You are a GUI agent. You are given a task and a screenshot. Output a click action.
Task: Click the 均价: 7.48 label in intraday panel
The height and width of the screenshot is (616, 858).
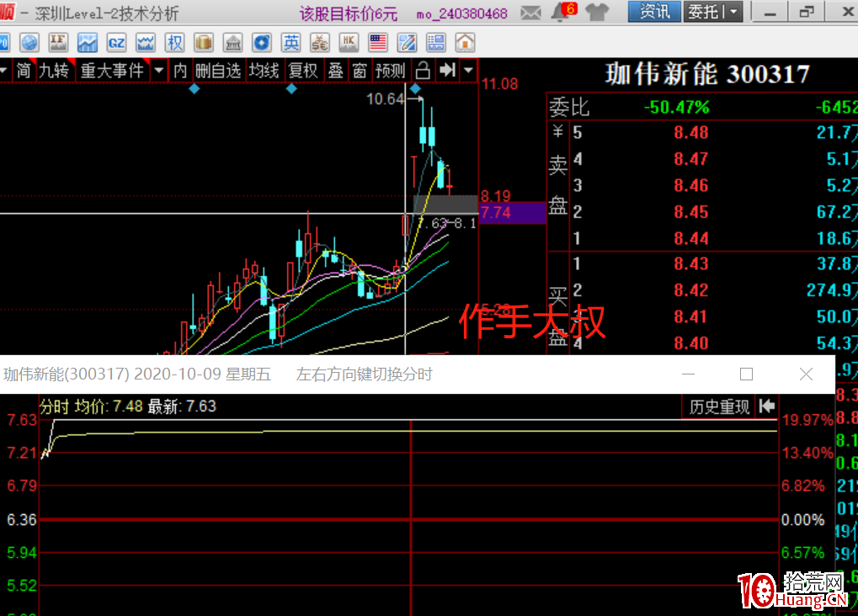point(109,406)
